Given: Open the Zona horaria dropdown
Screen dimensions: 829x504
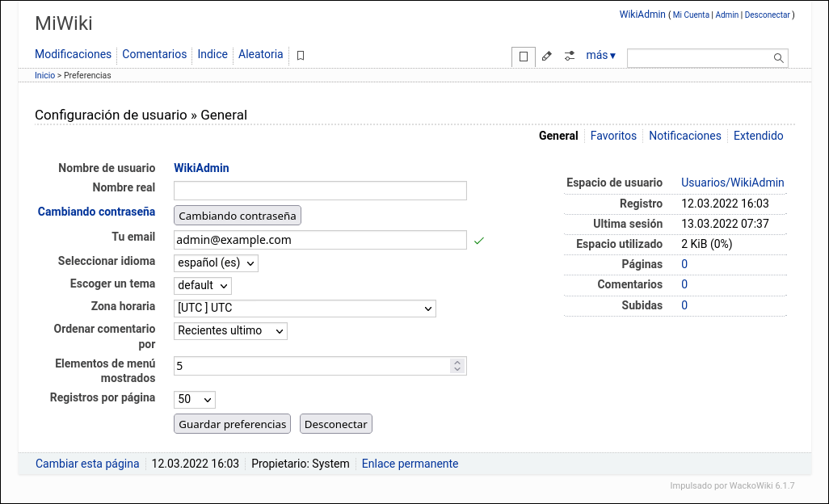Looking at the screenshot, I should [x=305, y=309].
